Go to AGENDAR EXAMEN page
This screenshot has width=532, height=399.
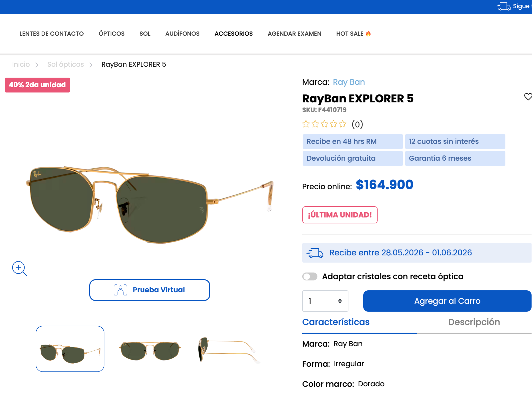click(295, 33)
